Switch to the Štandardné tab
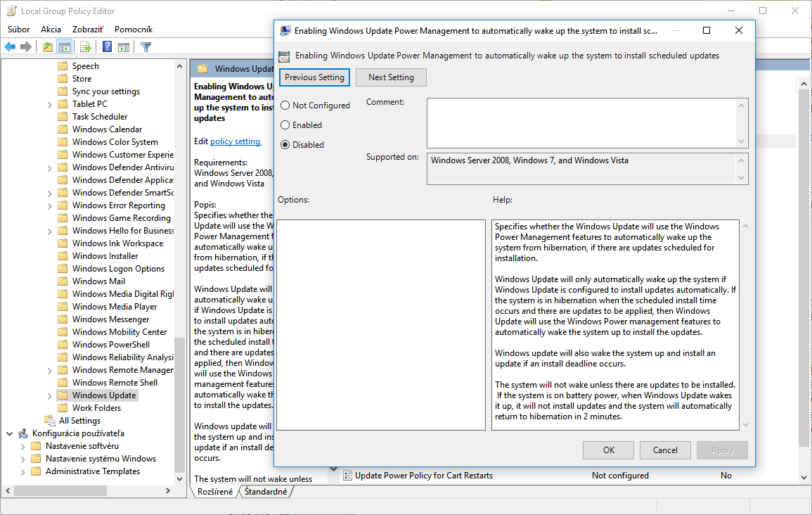 [x=266, y=492]
